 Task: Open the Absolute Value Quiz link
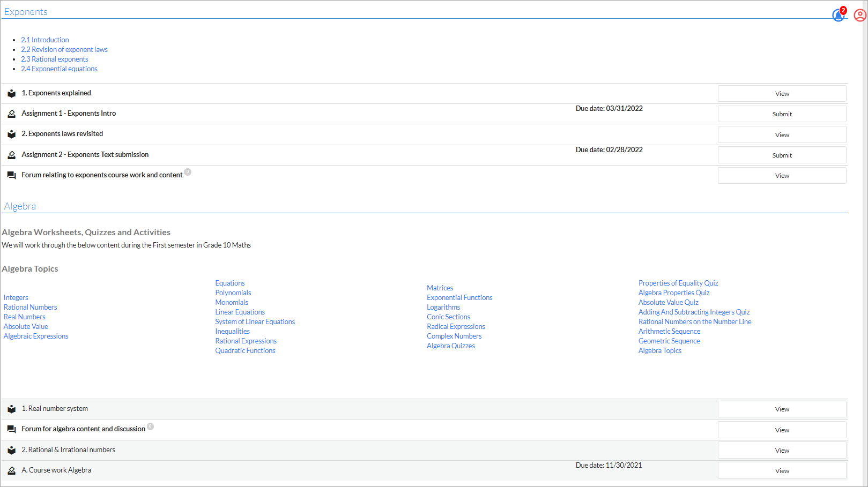[669, 303]
